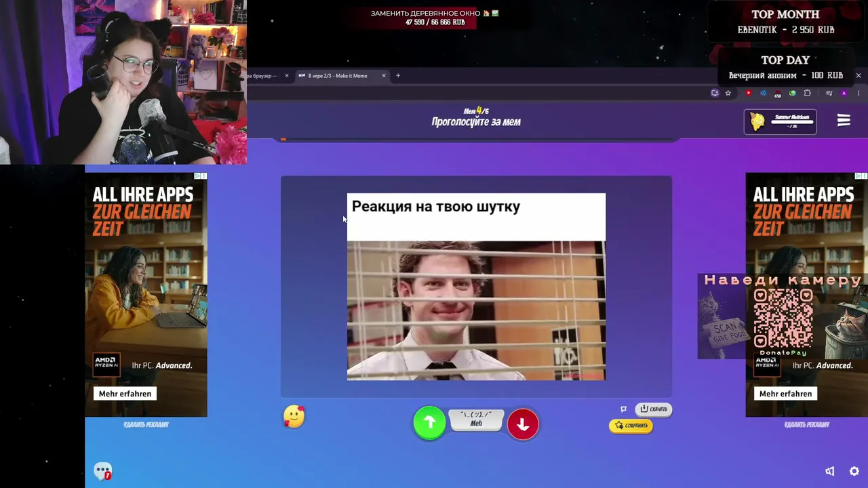The image size is (868, 488).
Task: Open the chat bubble with notification badge
Action: [103, 471]
